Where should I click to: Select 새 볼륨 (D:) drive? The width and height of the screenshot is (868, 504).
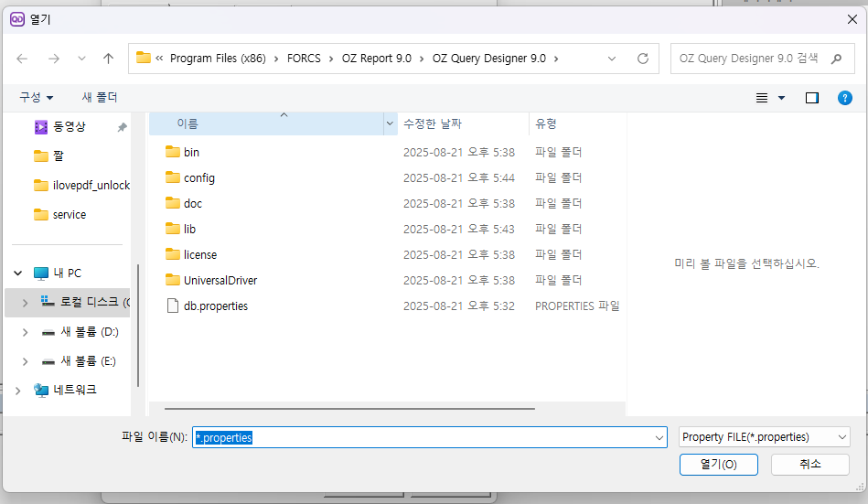point(89,332)
